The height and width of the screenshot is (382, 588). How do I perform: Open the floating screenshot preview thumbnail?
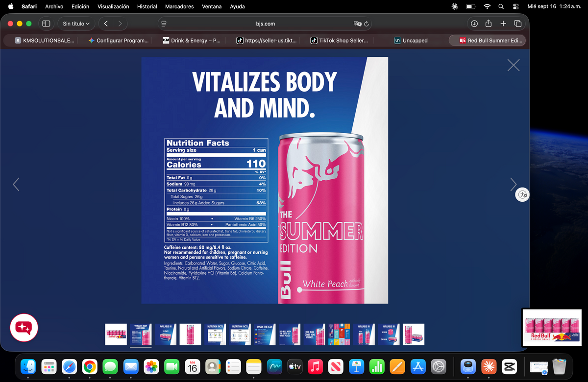(552, 328)
